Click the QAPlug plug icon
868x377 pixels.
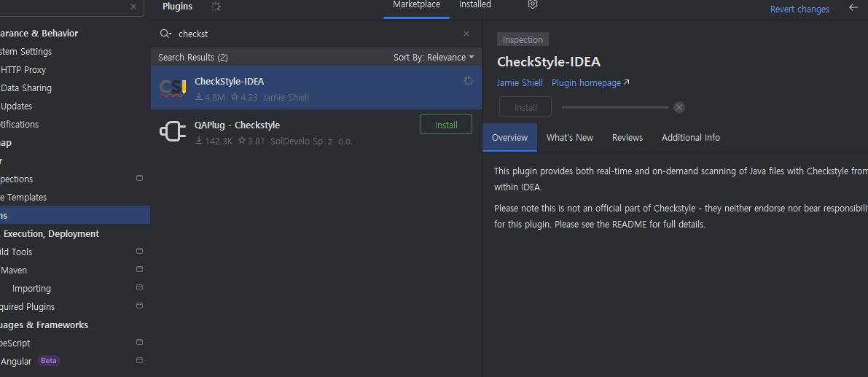pyautogui.click(x=173, y=132)
